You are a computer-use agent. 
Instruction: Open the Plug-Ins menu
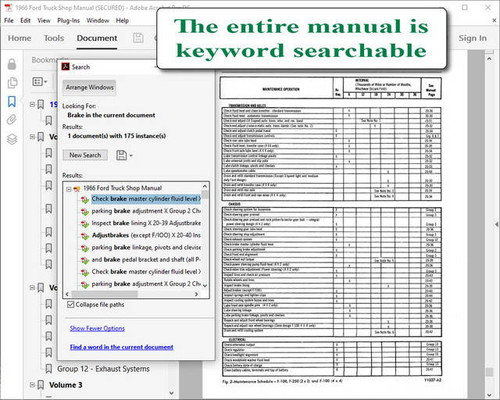tap(68, 21)
